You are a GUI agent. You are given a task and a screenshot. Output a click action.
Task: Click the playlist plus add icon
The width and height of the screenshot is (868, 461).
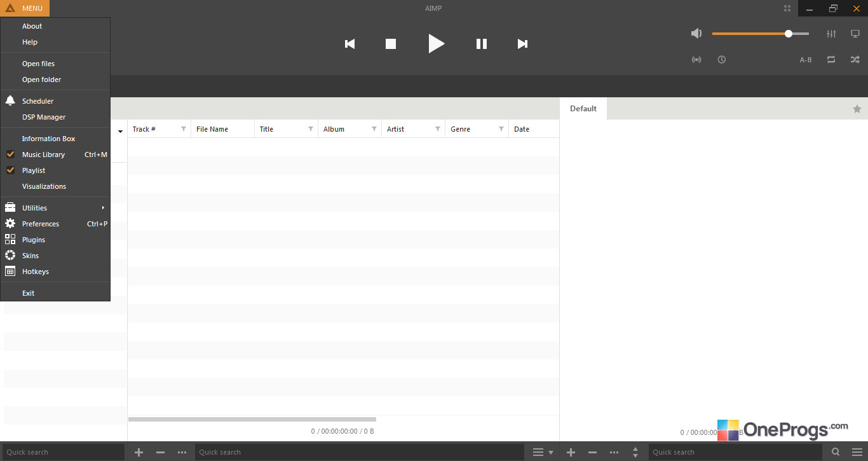click(x=571, y=452)
